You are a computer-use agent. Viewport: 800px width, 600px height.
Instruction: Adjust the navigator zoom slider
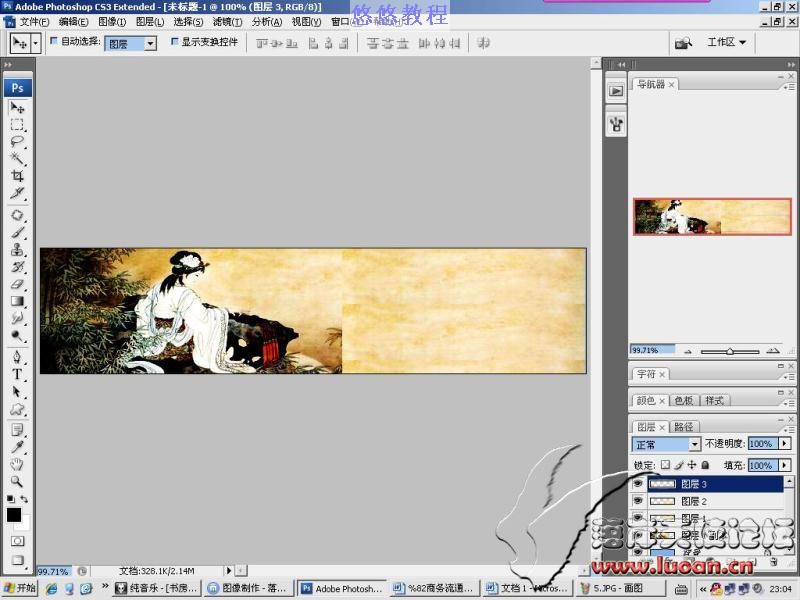pos(730,351)
